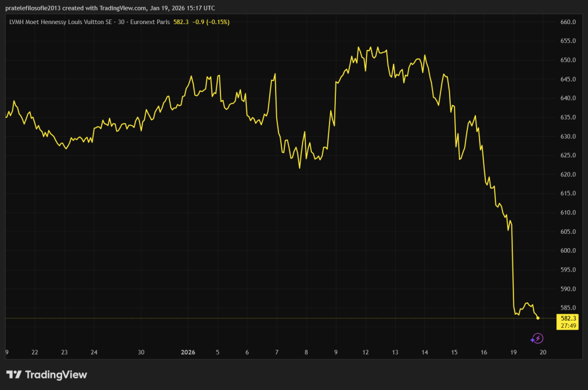
Task: Click the 30 date label on the time axis
Action: pyautogui.click(x=141, y=352)
